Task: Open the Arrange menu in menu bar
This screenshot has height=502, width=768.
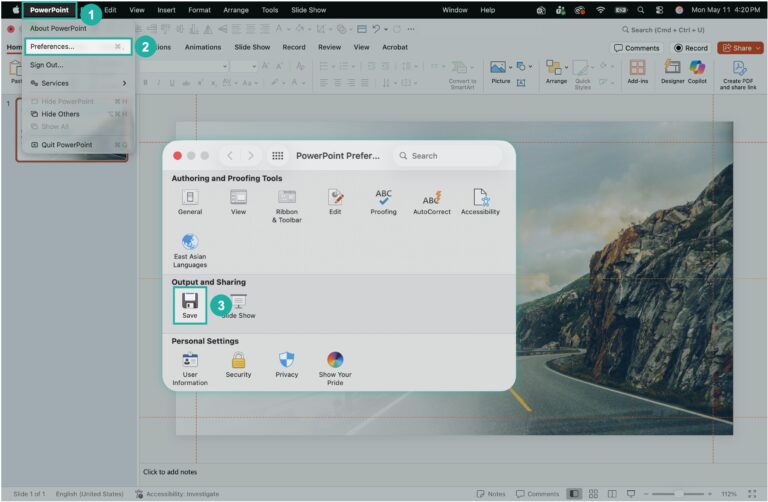Action: click(236, 10)
